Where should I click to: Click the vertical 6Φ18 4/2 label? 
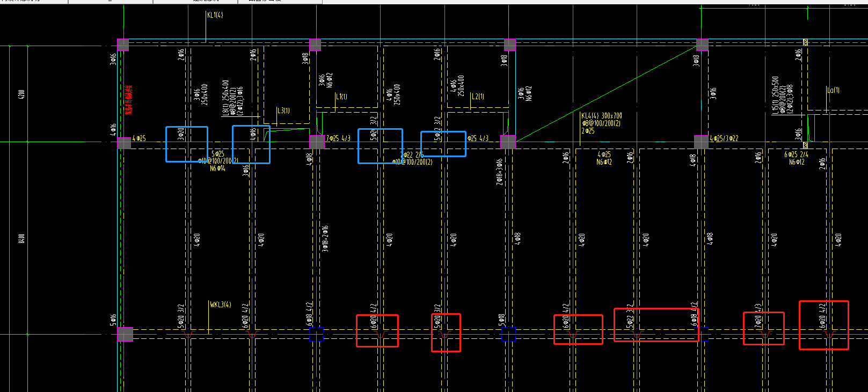tap(309, 314)
